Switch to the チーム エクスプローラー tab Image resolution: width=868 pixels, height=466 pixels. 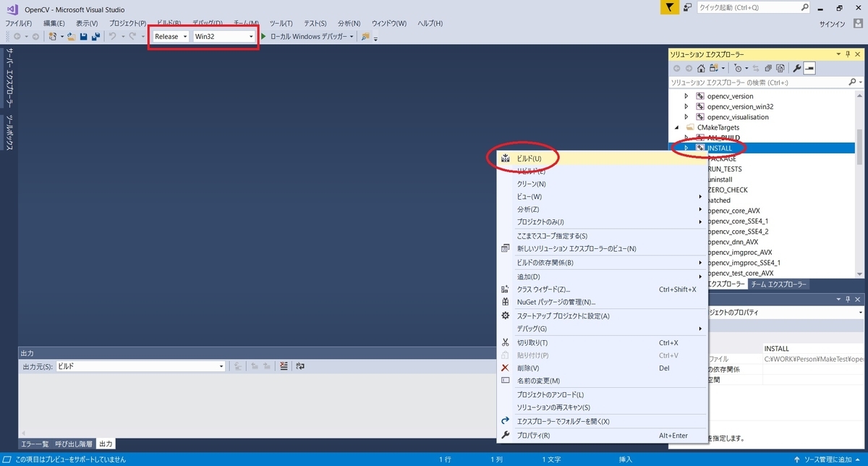pos(778,284)
